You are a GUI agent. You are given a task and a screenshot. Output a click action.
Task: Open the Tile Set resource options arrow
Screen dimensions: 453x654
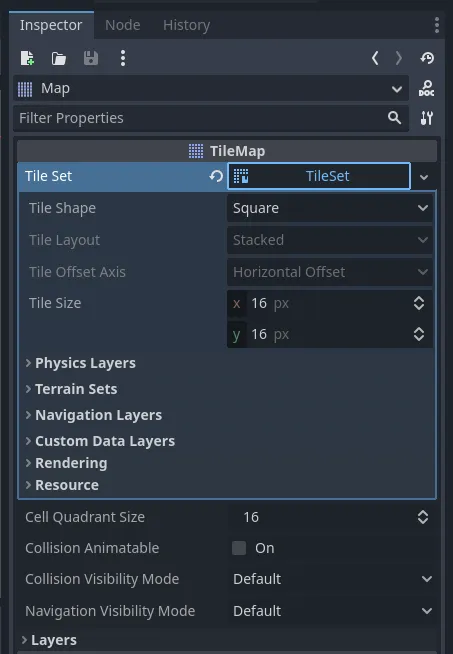click(424, 177)
